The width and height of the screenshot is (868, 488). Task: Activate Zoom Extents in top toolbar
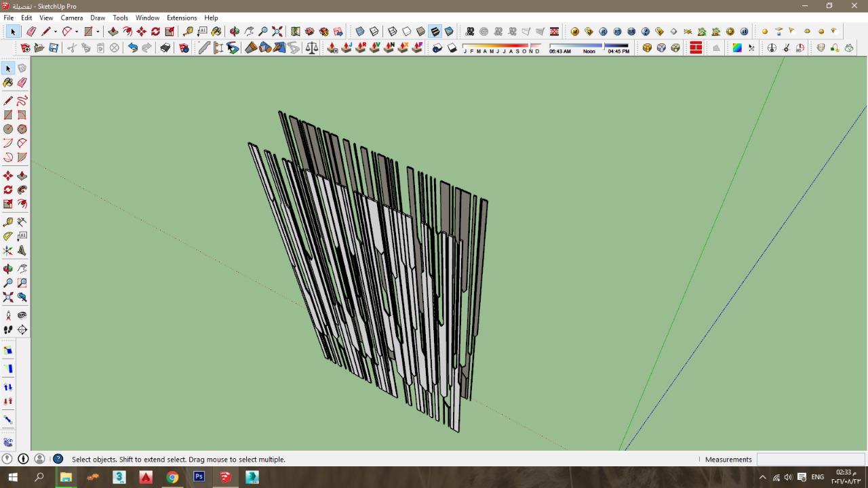click(x=277, y=32)
